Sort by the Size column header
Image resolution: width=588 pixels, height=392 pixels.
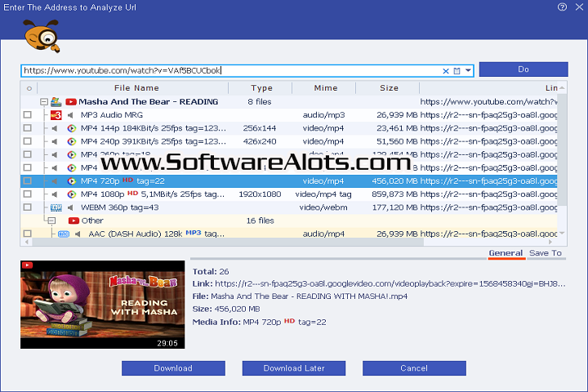(389, 88)
